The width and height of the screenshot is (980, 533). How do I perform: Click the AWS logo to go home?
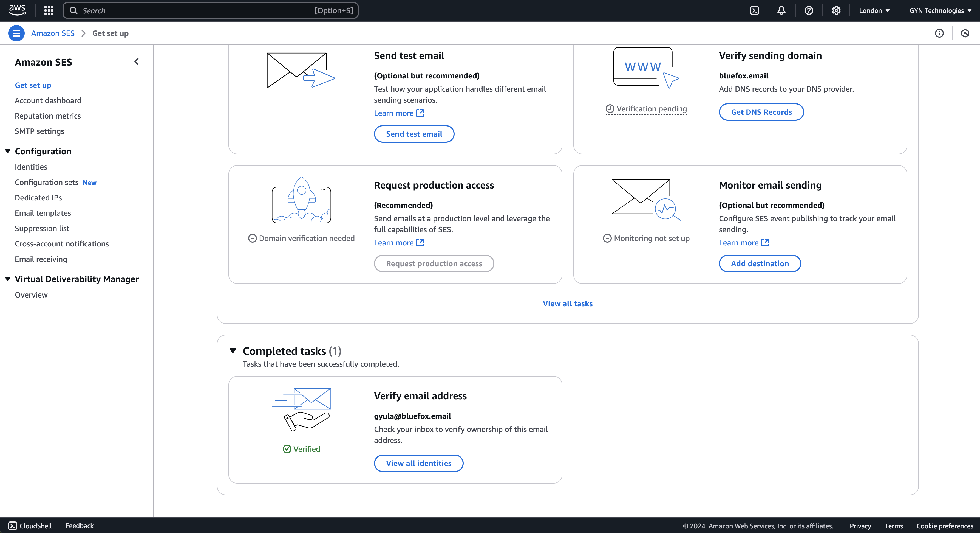tap(17, 10)
